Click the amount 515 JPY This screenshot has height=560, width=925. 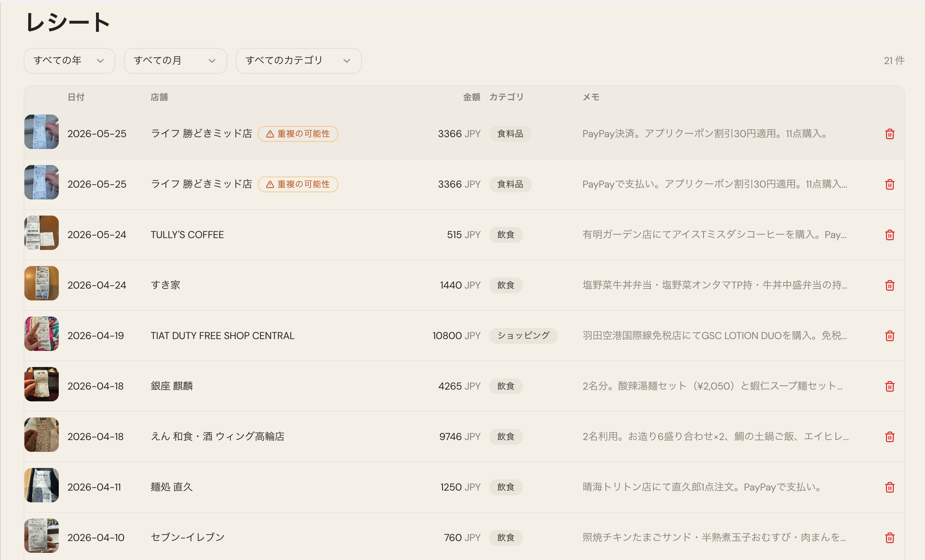click(x=464, y=235)
